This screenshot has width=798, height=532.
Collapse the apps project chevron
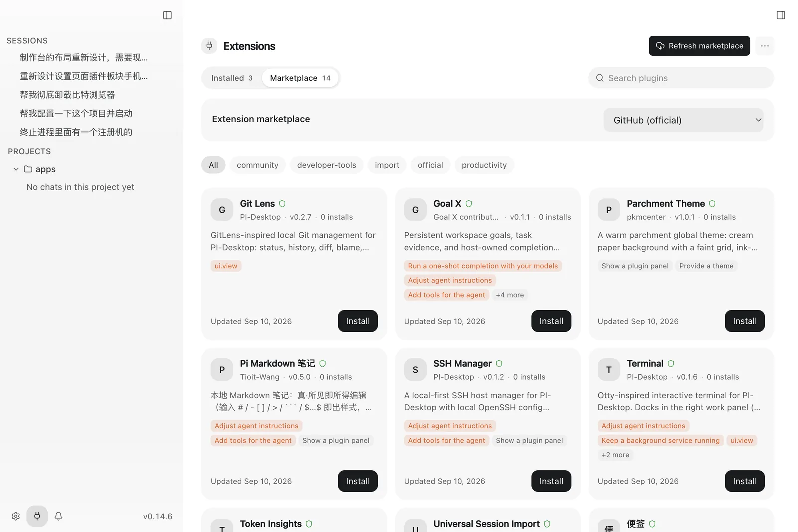tap(16, 169)
